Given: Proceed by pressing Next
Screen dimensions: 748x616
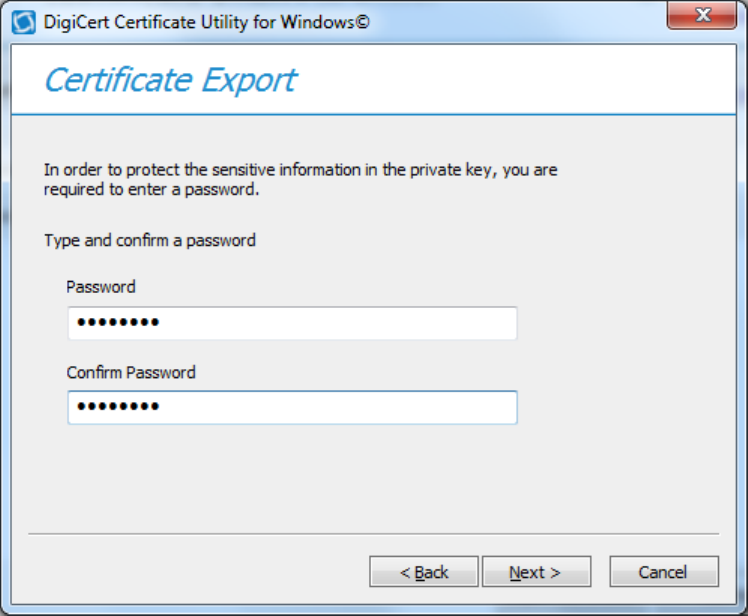Looking at the screenshot, I should [x=536, y=572].
